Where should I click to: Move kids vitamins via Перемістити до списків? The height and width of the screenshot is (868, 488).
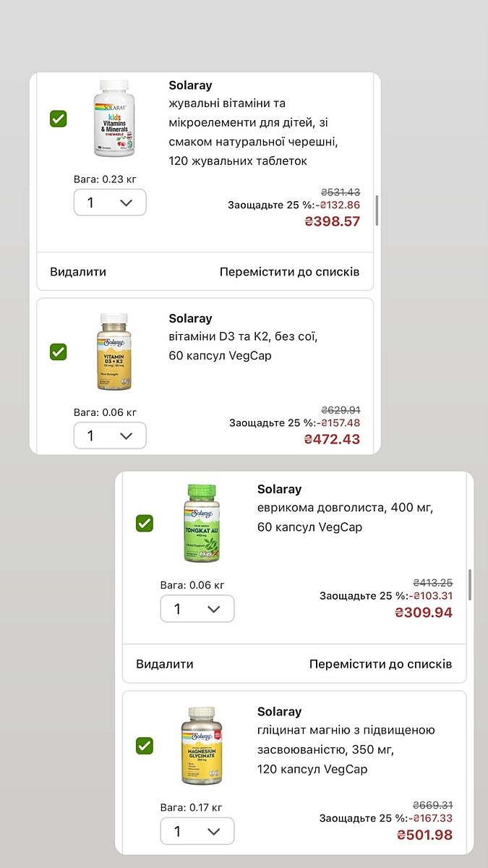[x=289, y=272]
